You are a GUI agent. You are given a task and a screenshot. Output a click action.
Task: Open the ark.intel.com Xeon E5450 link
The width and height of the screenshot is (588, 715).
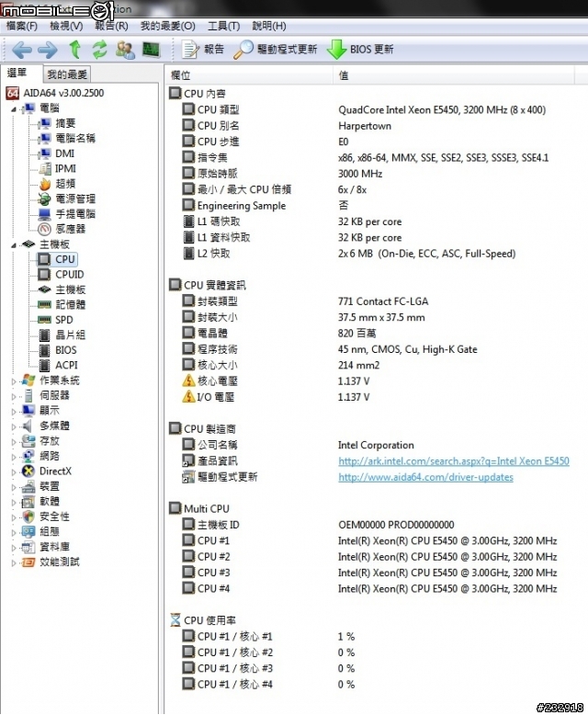454,461
